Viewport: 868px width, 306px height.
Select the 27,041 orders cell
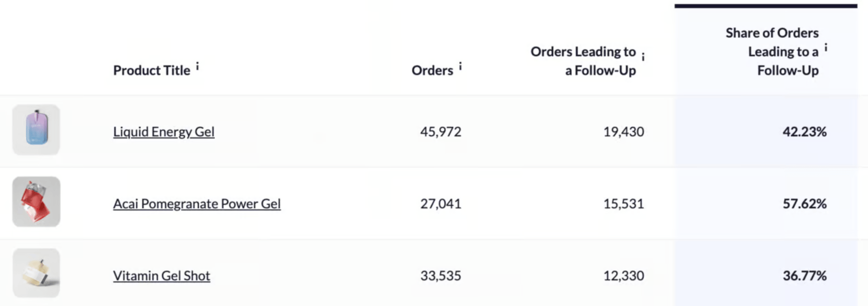coord(441,204)
